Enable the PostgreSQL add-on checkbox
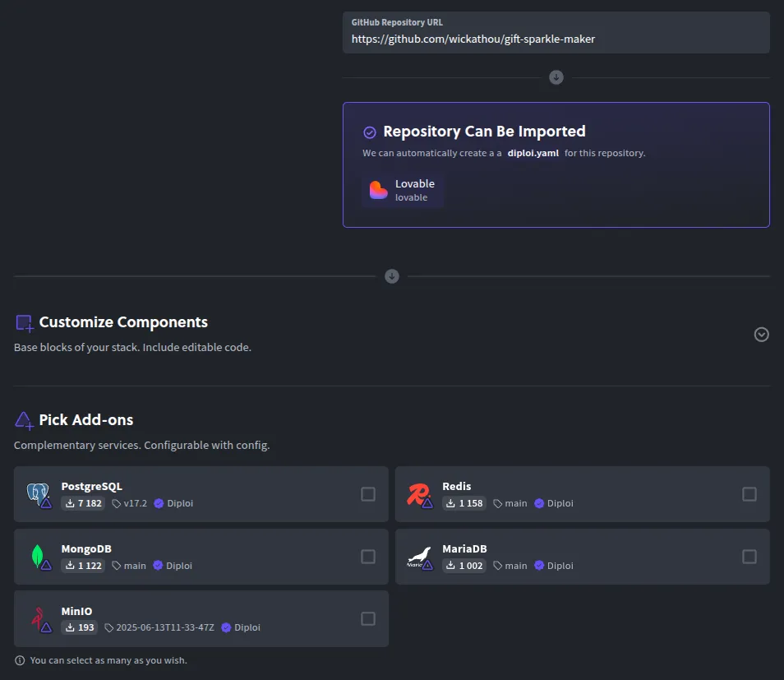 pos(368,493)
